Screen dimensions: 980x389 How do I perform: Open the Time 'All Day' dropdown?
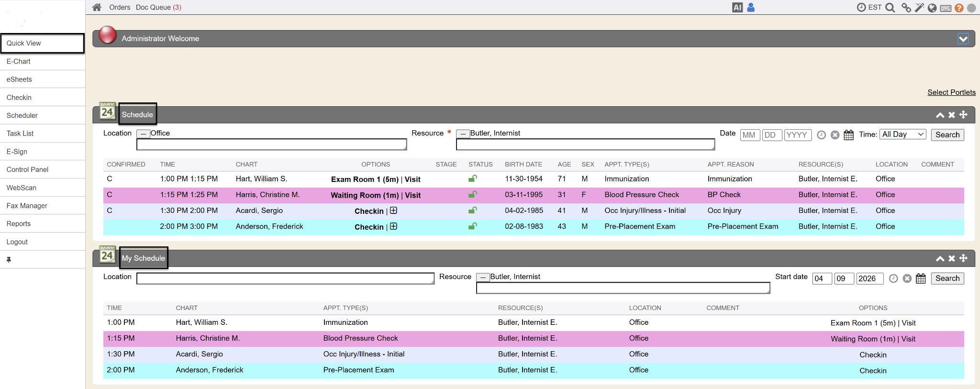[x=902, y=134]
